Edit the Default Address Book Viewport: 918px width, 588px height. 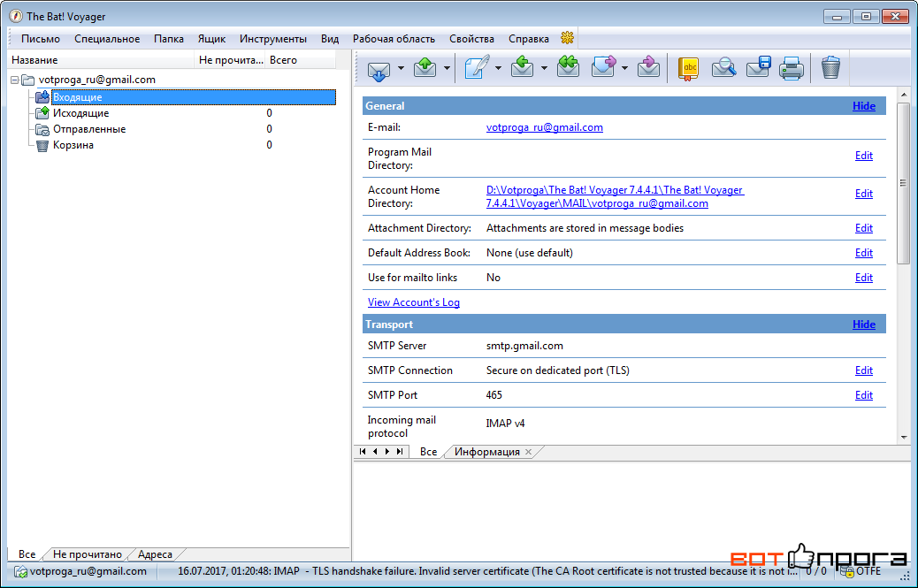click(x=863, y=253)
